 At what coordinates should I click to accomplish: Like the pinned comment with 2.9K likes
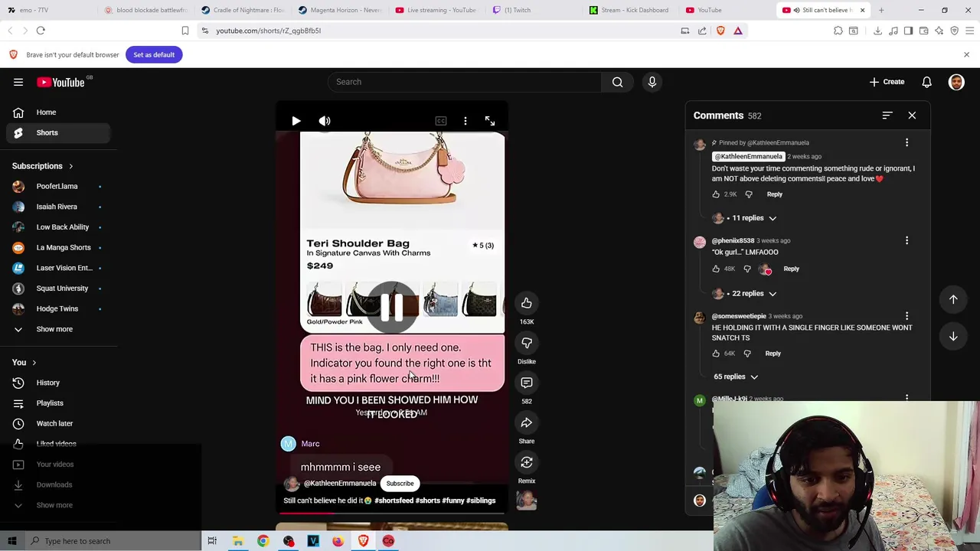point(716,194)
